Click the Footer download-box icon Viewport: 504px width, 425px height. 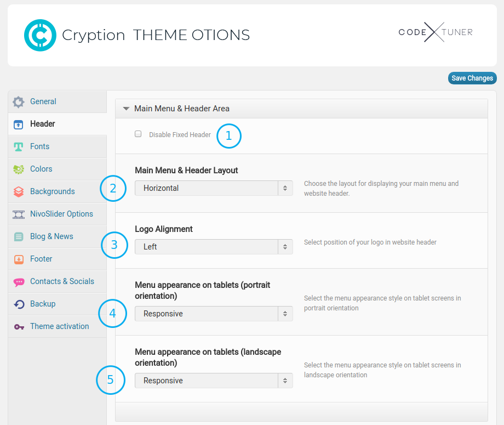[x=19, y=259]
